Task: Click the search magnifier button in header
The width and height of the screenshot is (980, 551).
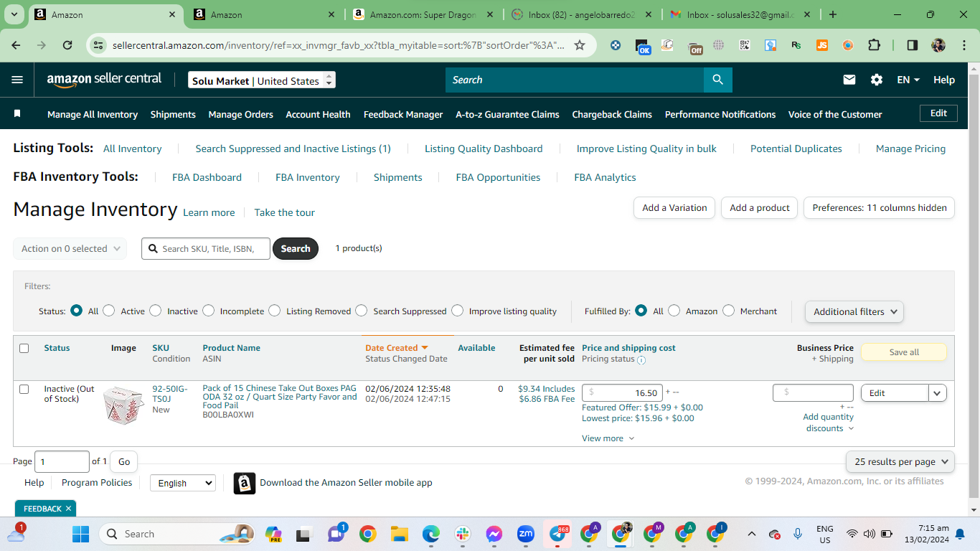Action: 717,80
